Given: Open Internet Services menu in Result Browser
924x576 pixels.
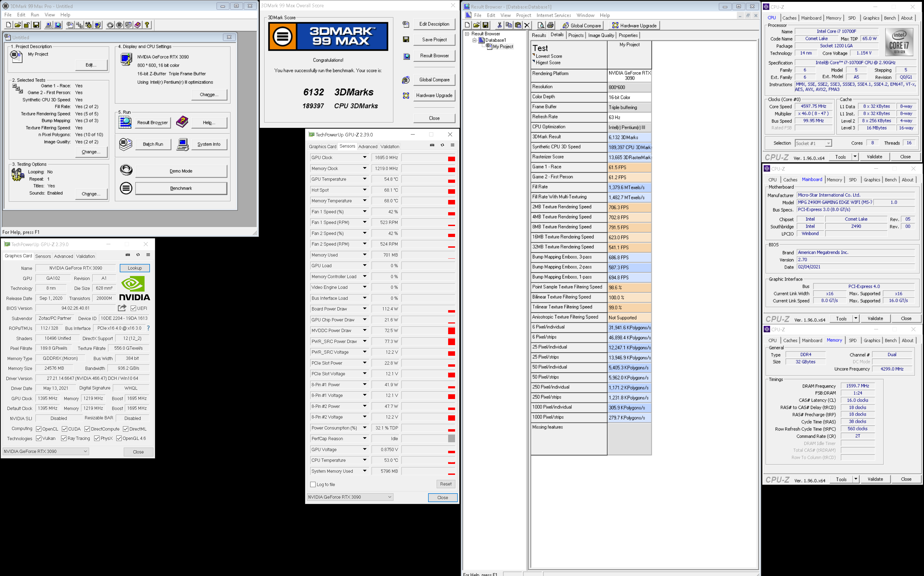Looking at the screenshot, I should pyautogui.click(x=553, y=15).
